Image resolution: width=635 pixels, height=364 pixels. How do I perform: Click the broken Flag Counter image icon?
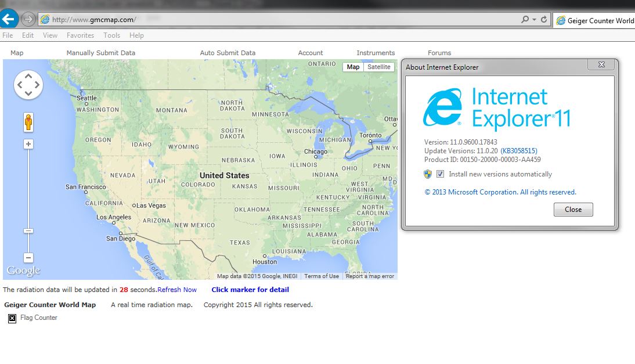(12, 318)
